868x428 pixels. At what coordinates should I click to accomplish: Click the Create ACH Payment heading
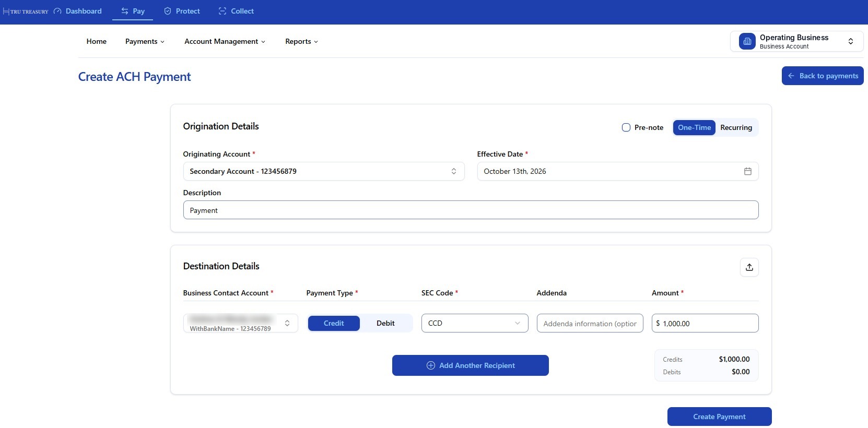pos(134,77)
